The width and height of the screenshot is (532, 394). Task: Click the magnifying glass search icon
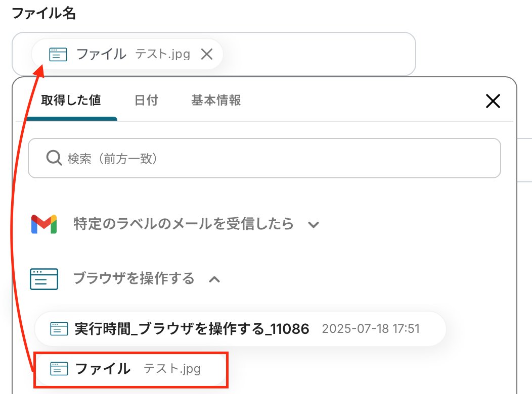(54, 159)
